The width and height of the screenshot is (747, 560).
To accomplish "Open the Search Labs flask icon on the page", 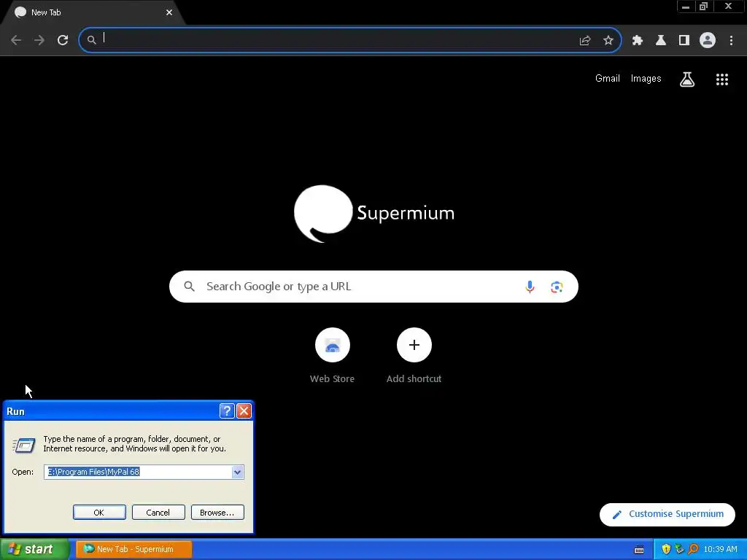I will pyautogui.click(x=687, y=79).
